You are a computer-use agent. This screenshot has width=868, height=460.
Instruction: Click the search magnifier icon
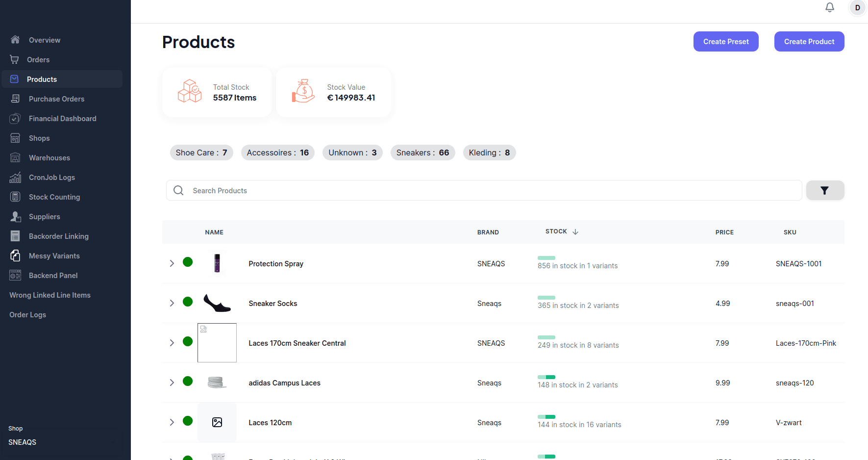point(178,190)
